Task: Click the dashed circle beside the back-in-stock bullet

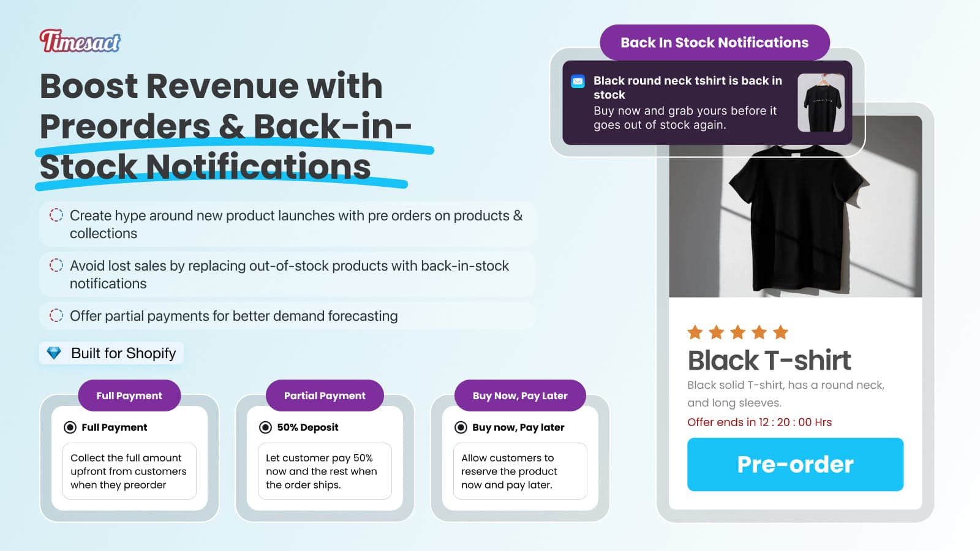Action: (x=56, y=265)
